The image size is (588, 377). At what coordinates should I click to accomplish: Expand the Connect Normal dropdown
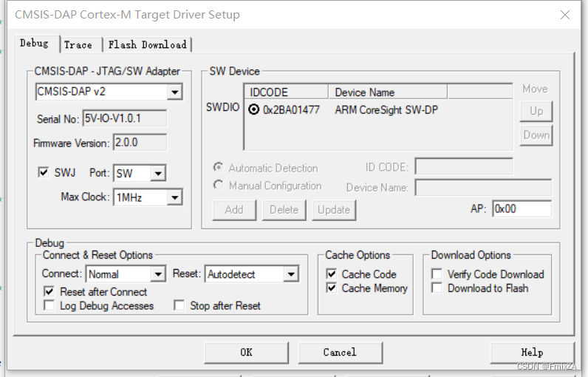(x=158, y=274)
